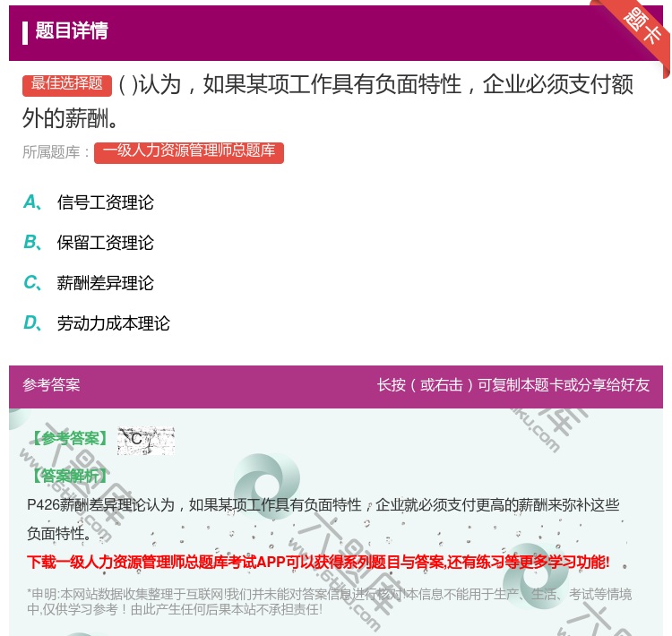Click the 最佳选择题 question type badge
This screenshot has height=636, width=672.
(67, 84)
